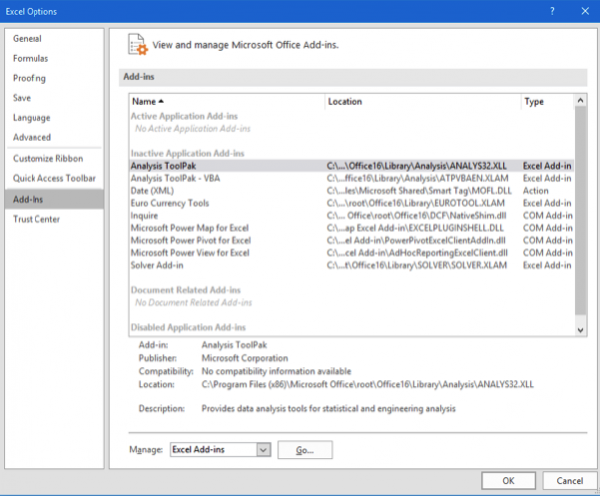Select the Excel Add-ins combo box
Viewport: 600px width, 496px height.
[x=220, y=450]
